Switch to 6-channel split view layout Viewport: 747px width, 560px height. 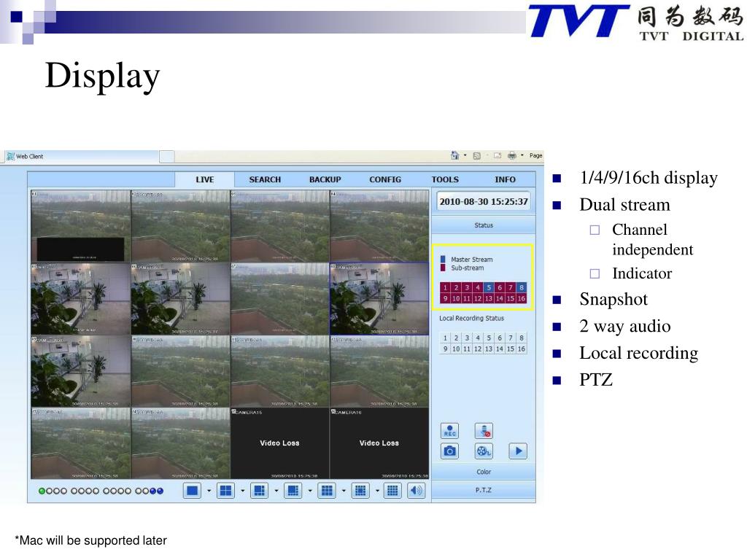point(259,491)
